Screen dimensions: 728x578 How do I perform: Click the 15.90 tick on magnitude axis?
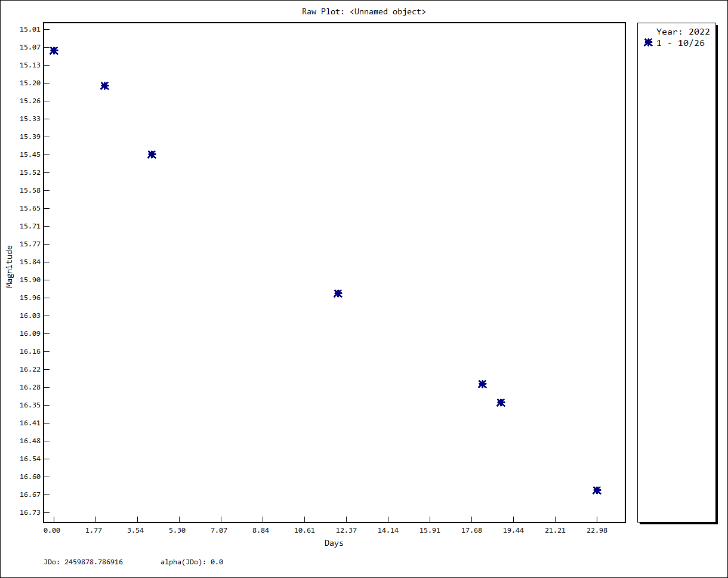[30, 280]
